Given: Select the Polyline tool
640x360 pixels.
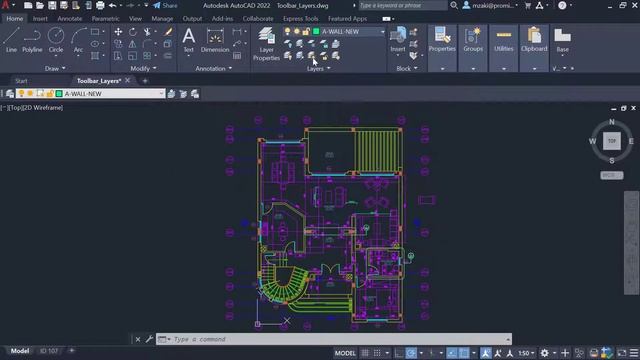Looking at the screenshot, I should (32, 40).
